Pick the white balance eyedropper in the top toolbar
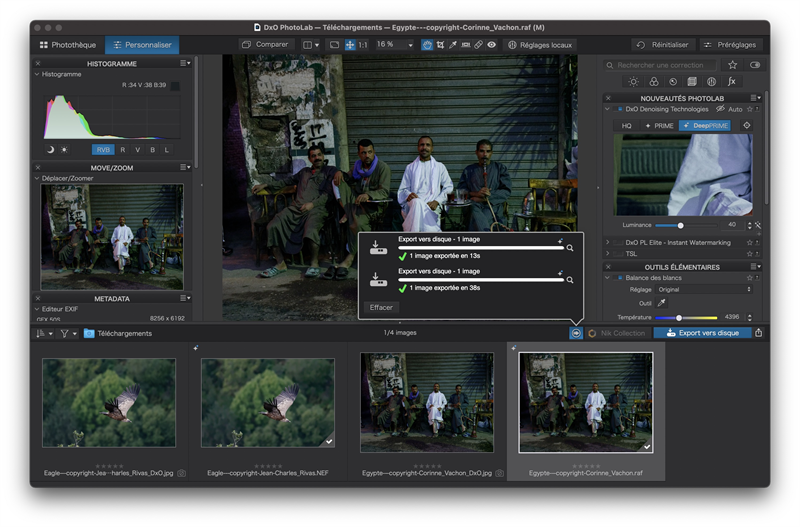Screen dimensions: 800x527 tap(453, 45)
